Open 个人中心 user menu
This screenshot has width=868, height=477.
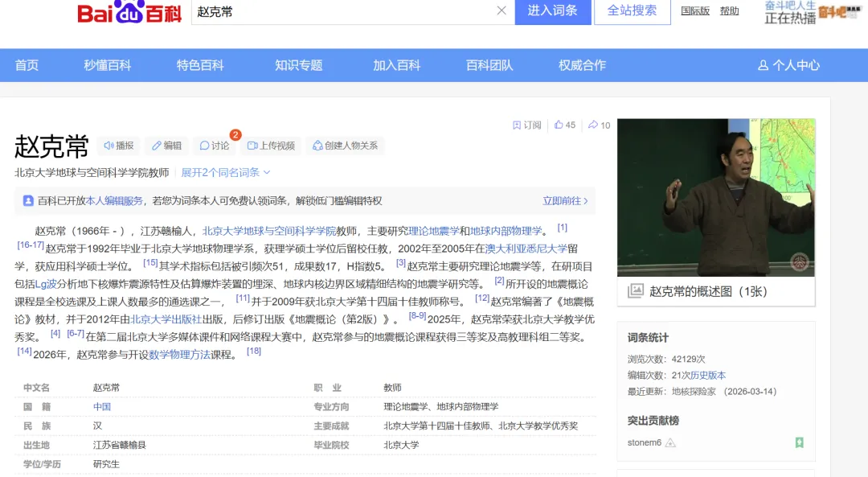tap(788, 65)
